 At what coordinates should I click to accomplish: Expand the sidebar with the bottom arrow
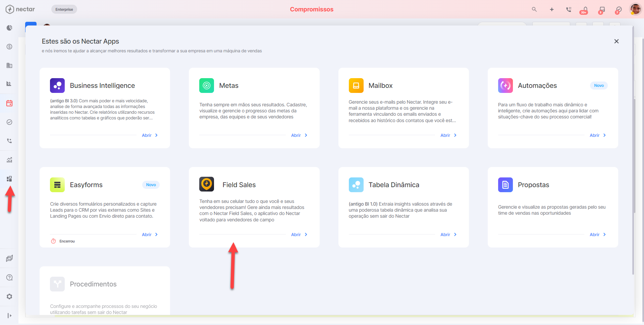9,316
